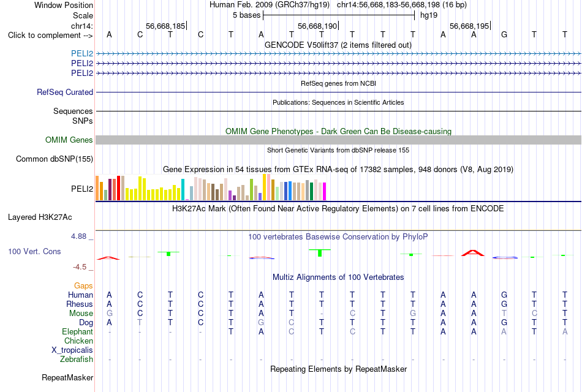Open the H3K27Ac Mark ENCODE track title
The image size is (582, 392).
click(x=338, y=209)
